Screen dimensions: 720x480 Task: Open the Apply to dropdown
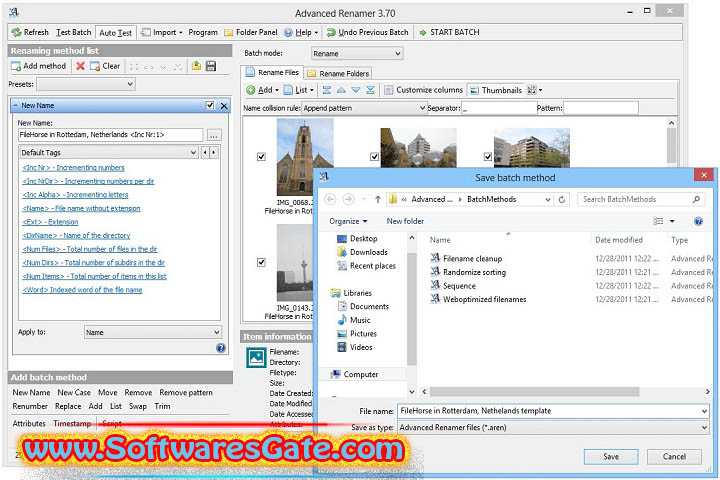[x=153, y=332]
